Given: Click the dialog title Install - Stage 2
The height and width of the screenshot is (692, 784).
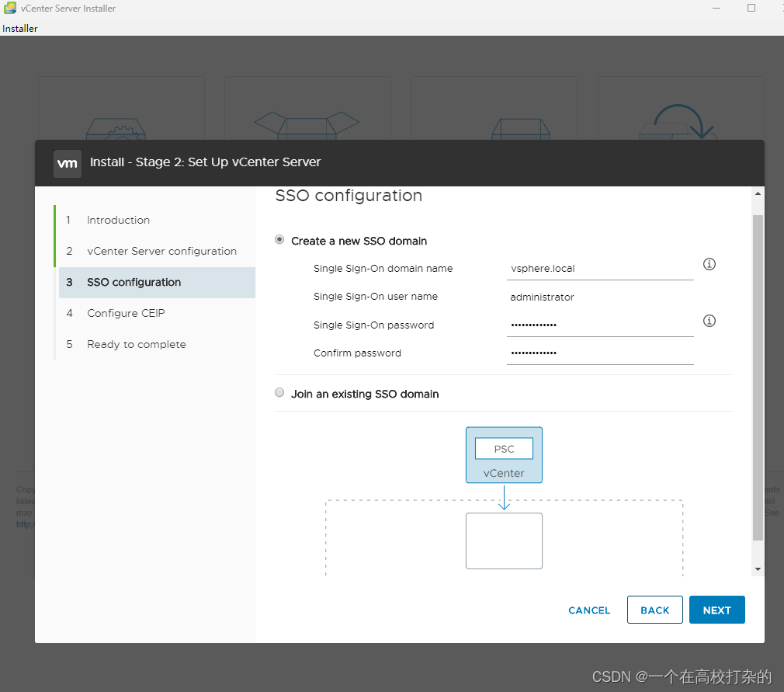Looking at the screenshot, I should coord(205,162).
